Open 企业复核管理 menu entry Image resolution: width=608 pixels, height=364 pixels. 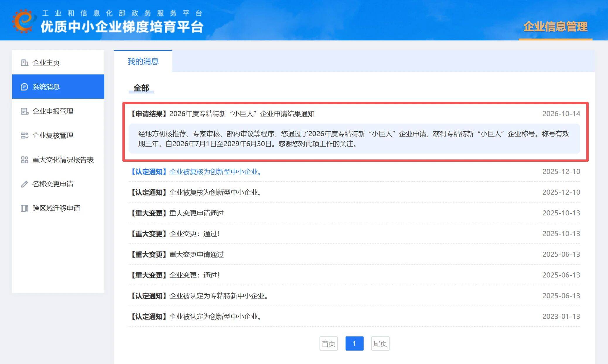(58, 135)
